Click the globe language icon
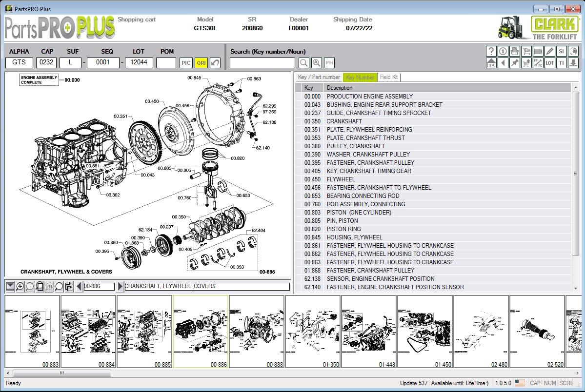This screenshot has width=585, height=392. tap(573, 51)
